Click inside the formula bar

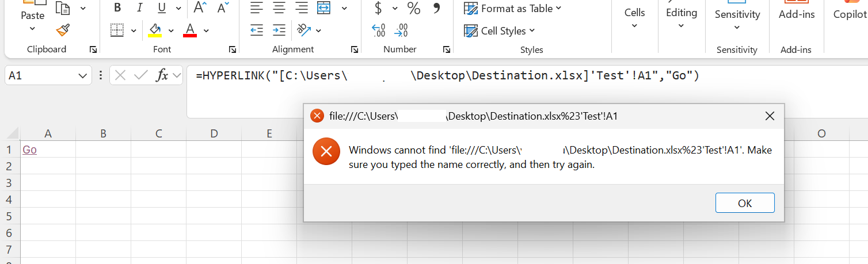(527, 91)
